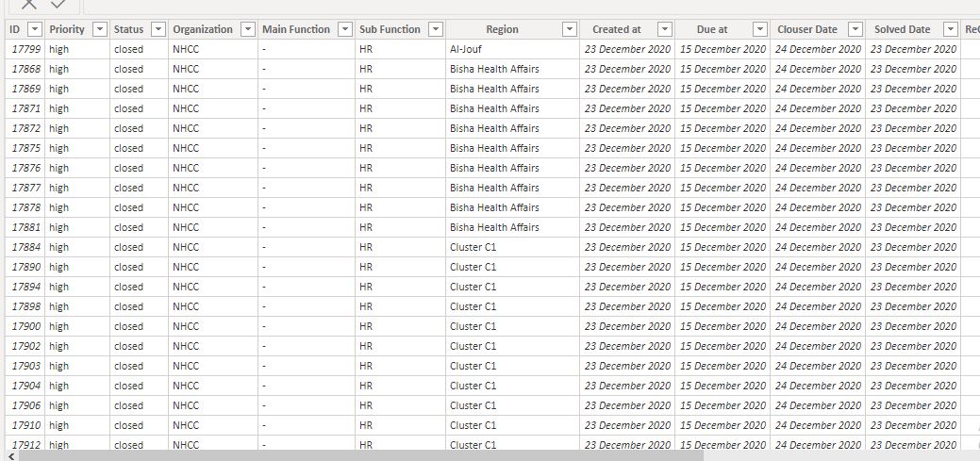Click ID cell 17878
This screenshot has width=980, height=461.
click(26, 207)
